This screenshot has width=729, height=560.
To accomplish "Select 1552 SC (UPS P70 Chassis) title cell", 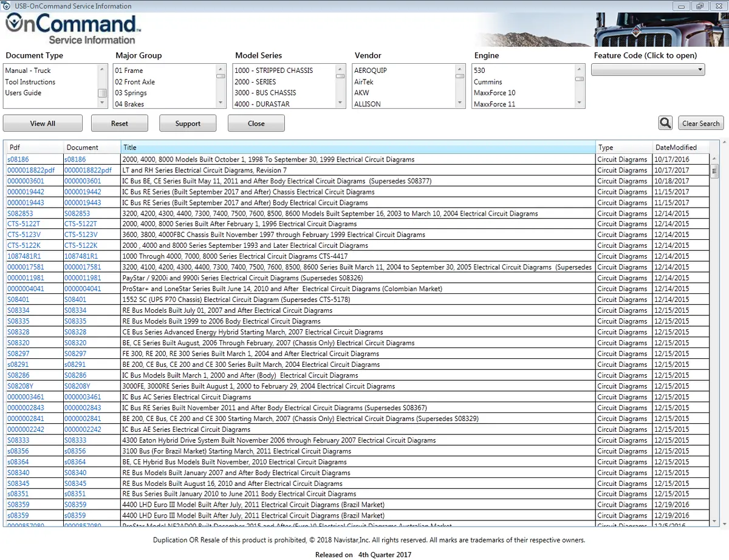I will [x=358, y=299].
